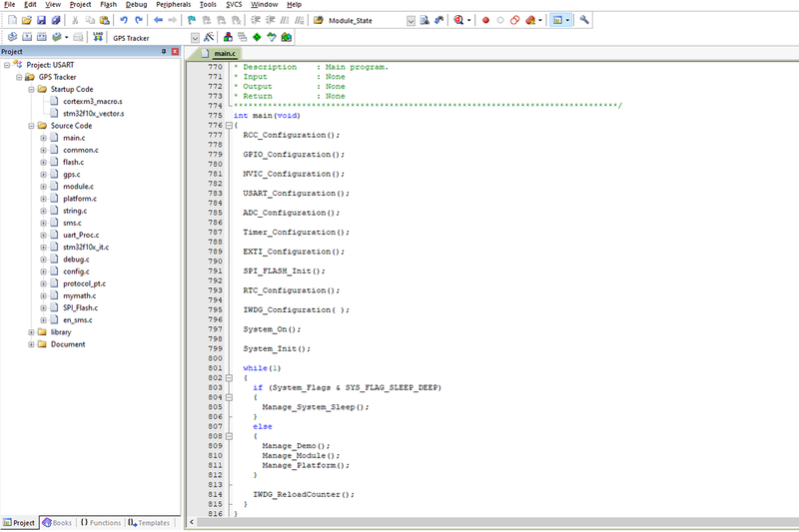This screenshot has height=532, width=799.
Task: Select the main.c editor tab
Action: tap(219, 54)
